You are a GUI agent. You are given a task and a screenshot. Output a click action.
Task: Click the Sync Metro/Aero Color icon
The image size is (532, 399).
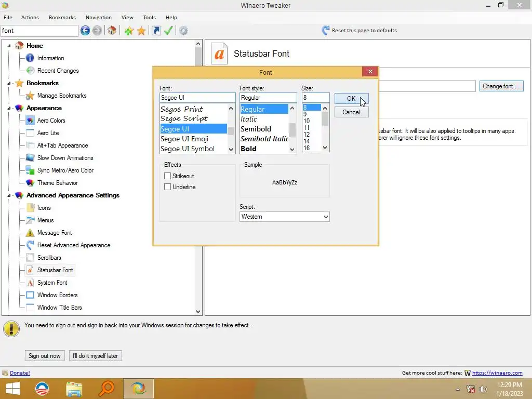coord(30,170)
